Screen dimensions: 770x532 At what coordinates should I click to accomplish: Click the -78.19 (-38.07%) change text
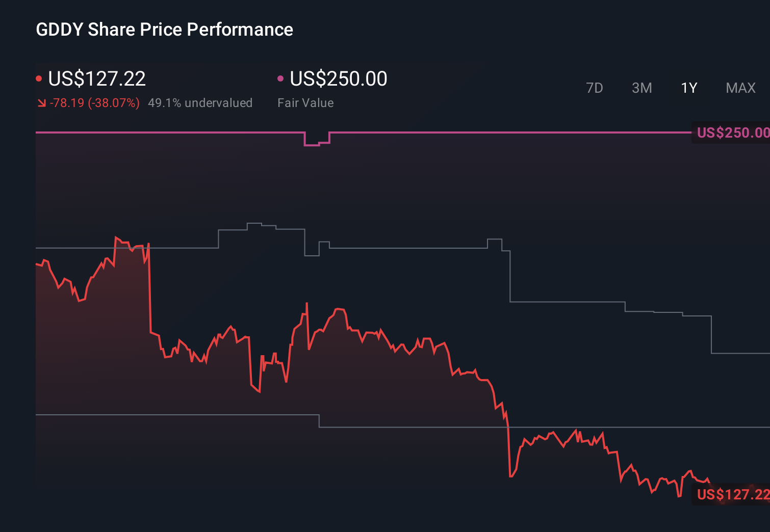(94, 103)
